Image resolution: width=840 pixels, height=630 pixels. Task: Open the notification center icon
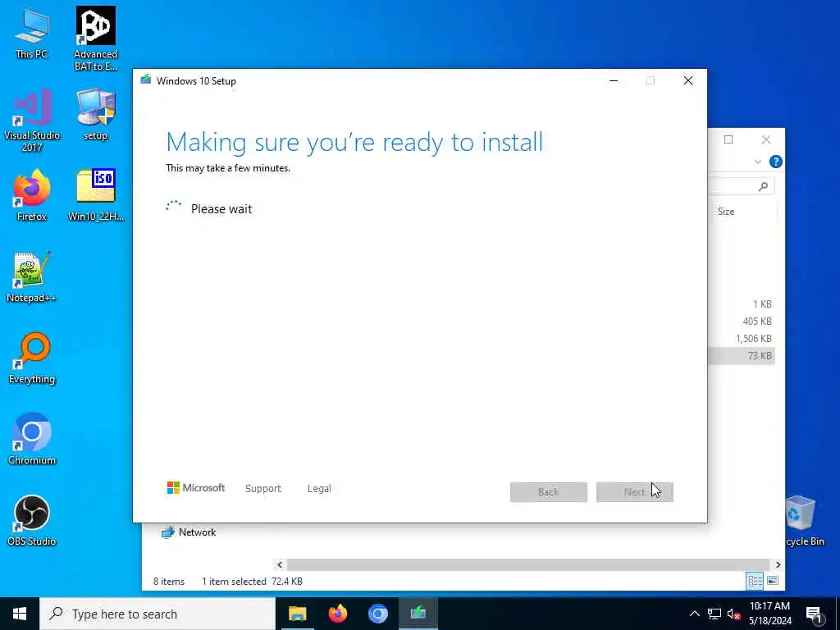(x=814, y=614)
